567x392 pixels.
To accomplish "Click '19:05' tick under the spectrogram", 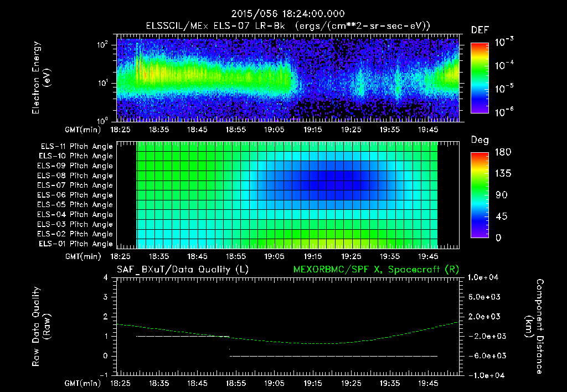I will (x=274, y=130).
